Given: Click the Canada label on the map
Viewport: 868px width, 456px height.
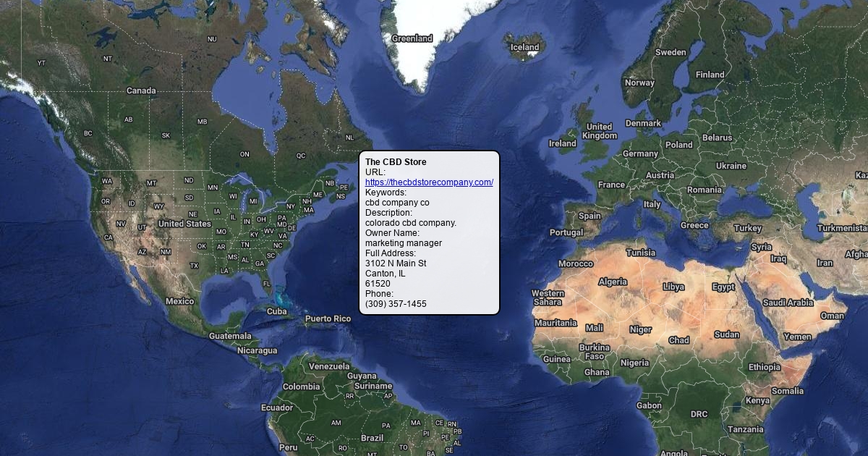Looking at the screenshot, I should 141,90.
